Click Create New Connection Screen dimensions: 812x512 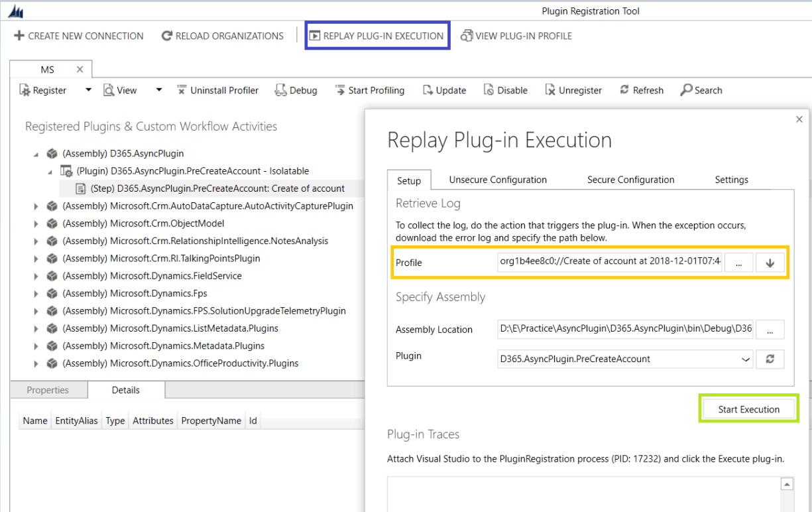(x=78, y=36)
